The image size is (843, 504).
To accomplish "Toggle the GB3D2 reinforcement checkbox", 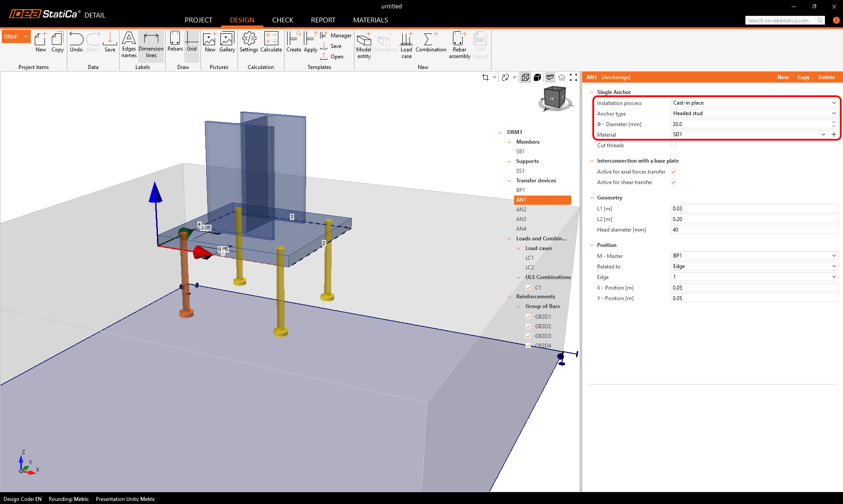I will pyautogui.click(x=528, y=326).
